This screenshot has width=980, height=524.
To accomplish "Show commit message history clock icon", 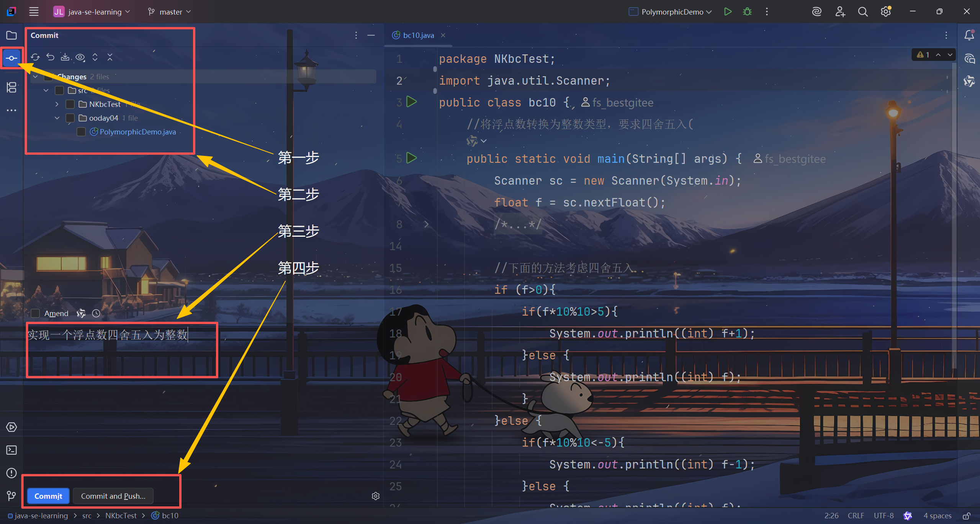I will [x=96, y=314].
